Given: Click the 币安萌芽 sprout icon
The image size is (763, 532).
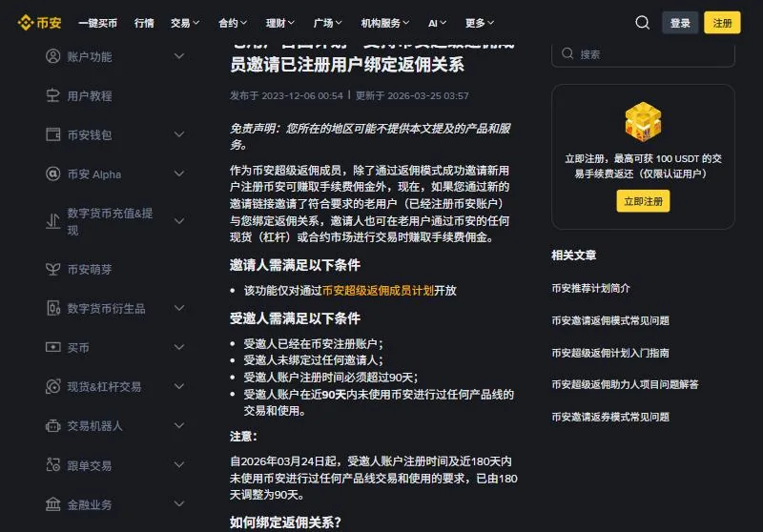Looking at the screenshot, I should (x=53, y=269).
